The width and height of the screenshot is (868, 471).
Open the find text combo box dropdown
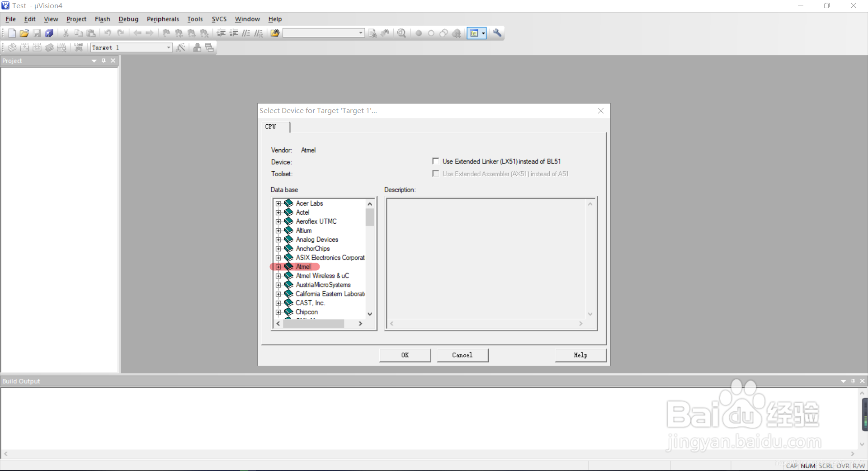tap(361, 33)
